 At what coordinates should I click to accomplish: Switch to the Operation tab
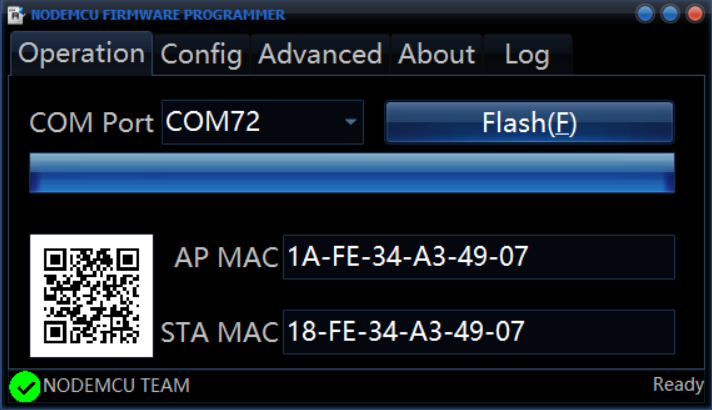pos(82,54)
